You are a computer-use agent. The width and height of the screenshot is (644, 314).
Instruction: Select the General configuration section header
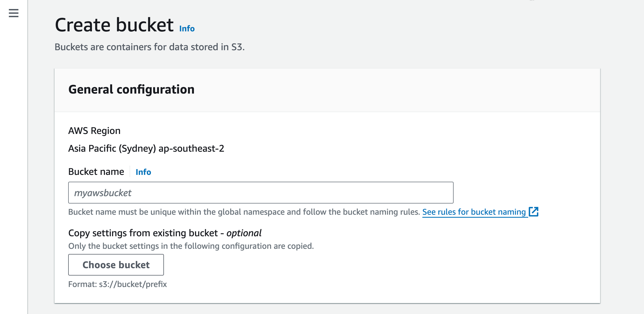click(x=131, y=89)
